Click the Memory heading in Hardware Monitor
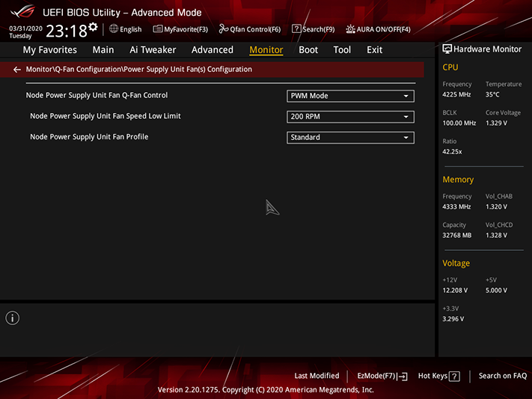 458,180
